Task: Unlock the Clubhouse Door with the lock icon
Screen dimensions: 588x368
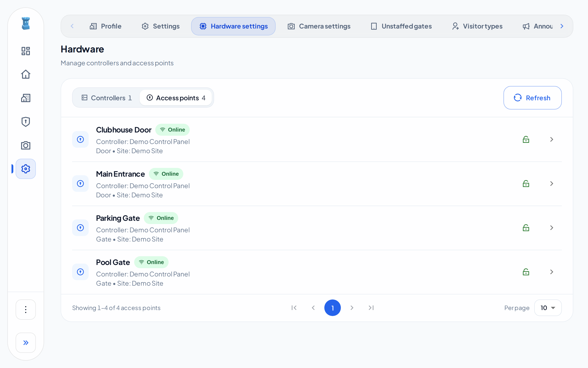Action: coord(526,139)
